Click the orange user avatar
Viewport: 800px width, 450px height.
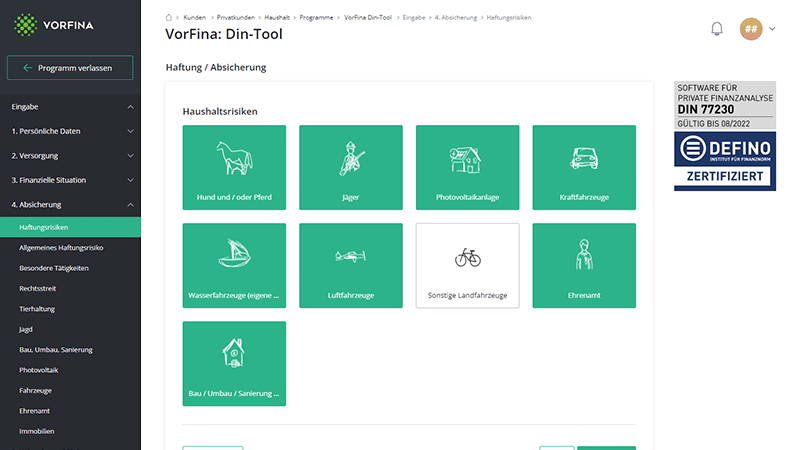point(751,29)
